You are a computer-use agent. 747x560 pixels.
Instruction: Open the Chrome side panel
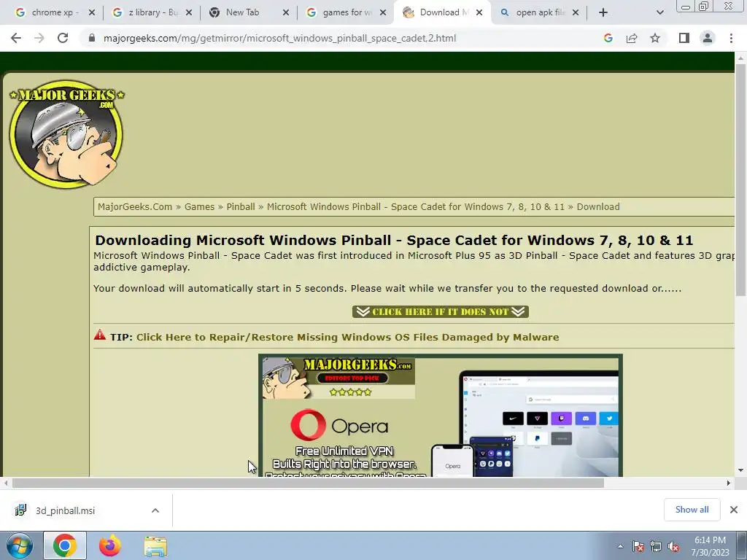tap(684, 38)
